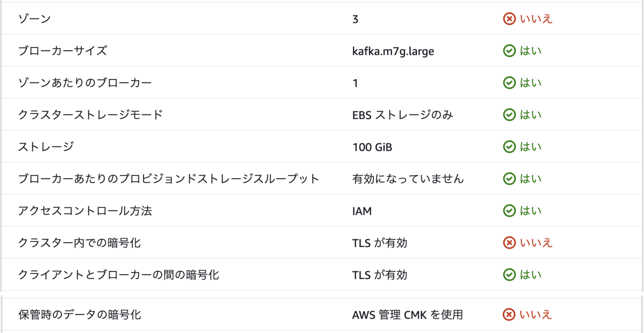Click the いいえ text in ゾーン row
This screenshot has width=644, height=333.
click(x=536, y=19)
